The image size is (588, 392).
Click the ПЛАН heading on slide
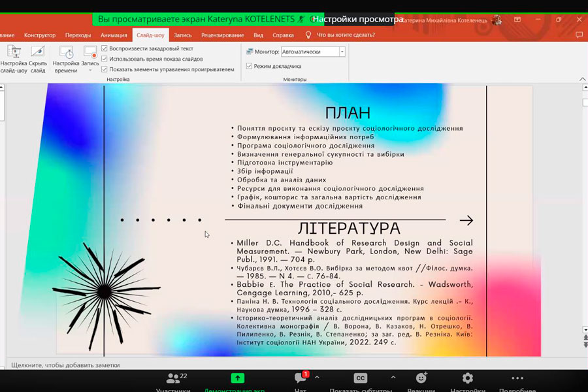pos(348,112)
